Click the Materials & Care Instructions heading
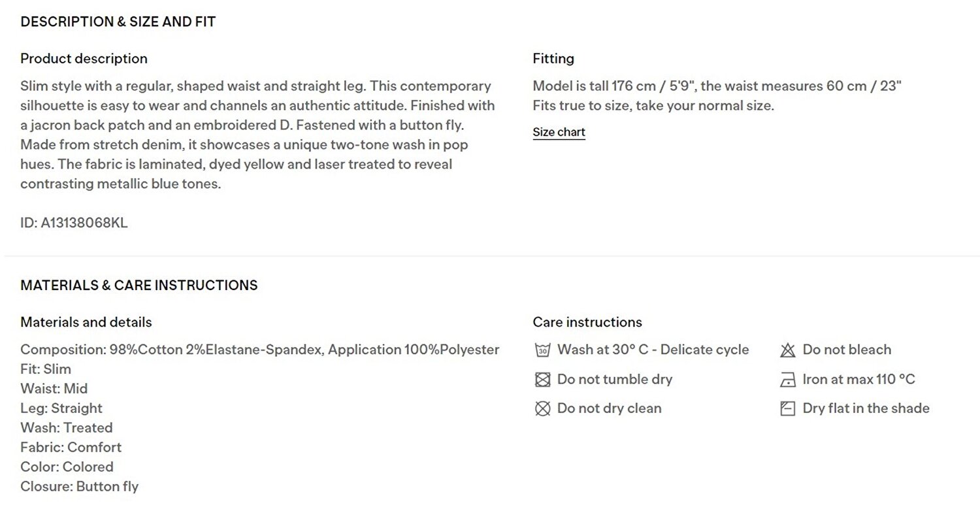Image resolution: width=980 pixels, height=509 pixels. [139, 286]
